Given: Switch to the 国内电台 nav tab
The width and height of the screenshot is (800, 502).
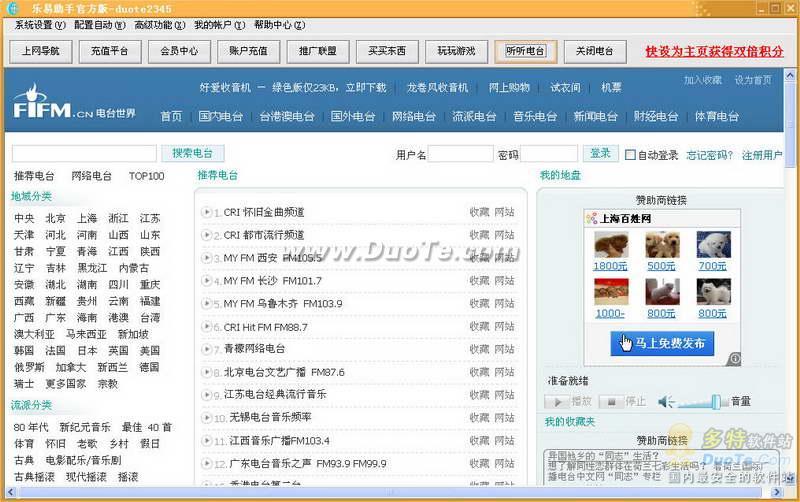Looking at the screenshot, I should tap(220, 116).
